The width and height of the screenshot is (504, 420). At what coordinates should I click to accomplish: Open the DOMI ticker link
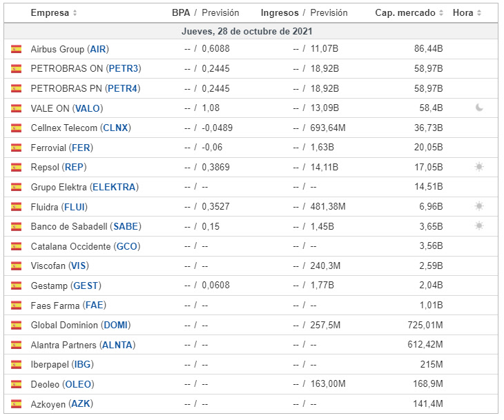[115, 326]
